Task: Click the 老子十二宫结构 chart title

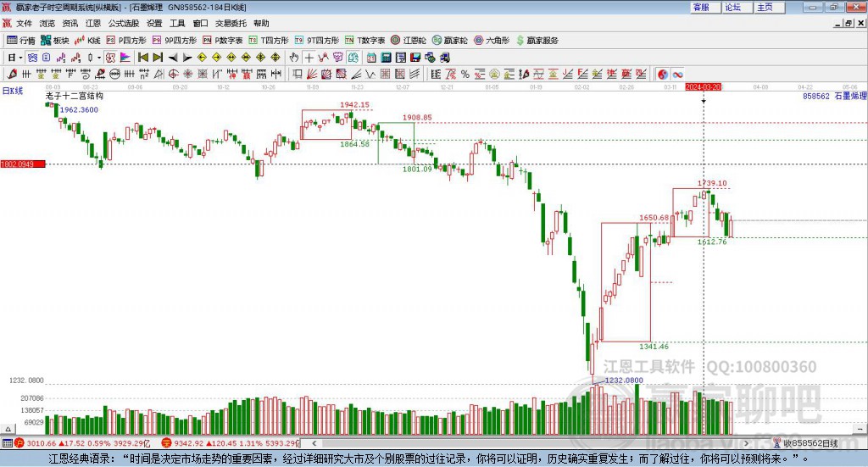Action: pos(75,97)
